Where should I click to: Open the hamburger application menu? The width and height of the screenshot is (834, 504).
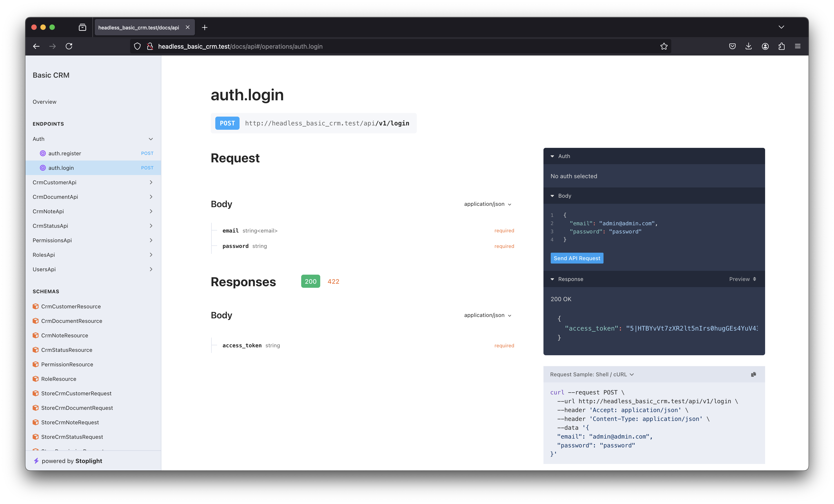(798, 46)
